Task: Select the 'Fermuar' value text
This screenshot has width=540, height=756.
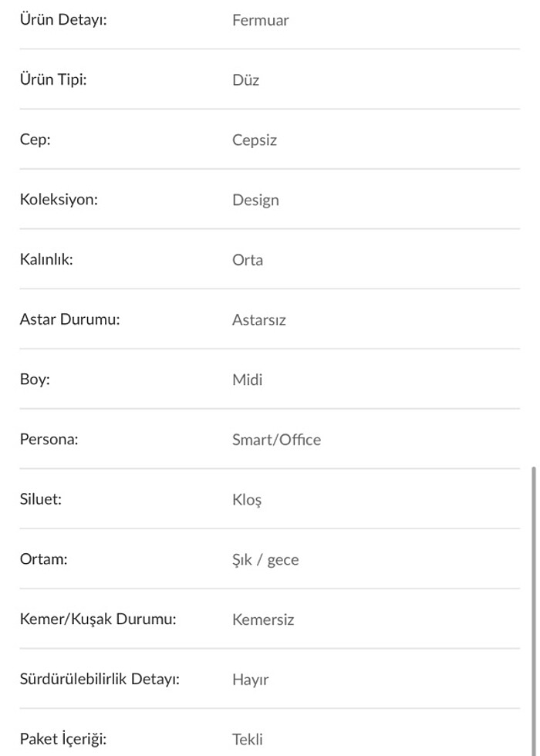Action: click(260, 20)
